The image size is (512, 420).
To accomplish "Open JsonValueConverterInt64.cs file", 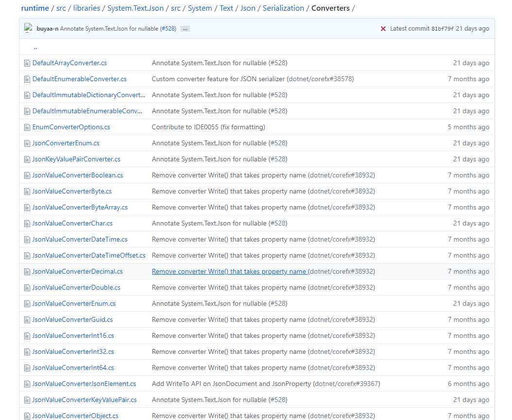I will pyautogui.click(x=73, y=367).
